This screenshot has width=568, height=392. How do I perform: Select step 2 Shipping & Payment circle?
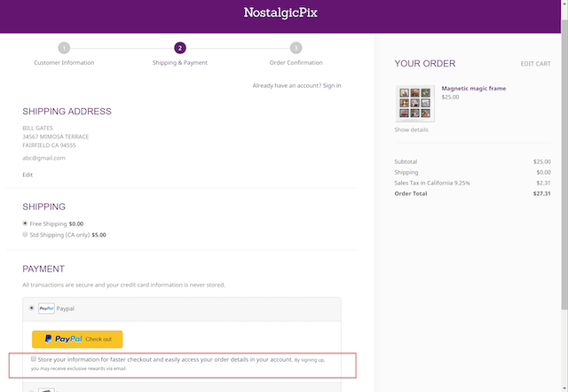click(x=180, y=48)
